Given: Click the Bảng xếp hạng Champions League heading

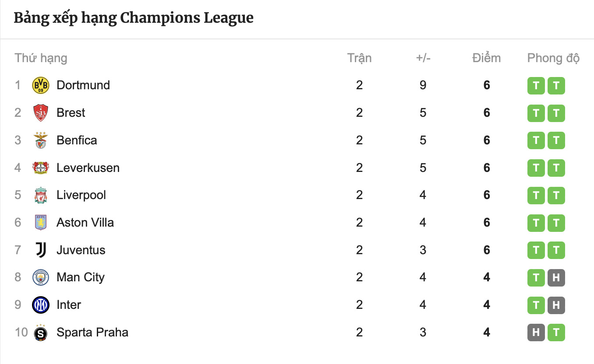Looking at the screenshot, I should (x=134, y=18).
